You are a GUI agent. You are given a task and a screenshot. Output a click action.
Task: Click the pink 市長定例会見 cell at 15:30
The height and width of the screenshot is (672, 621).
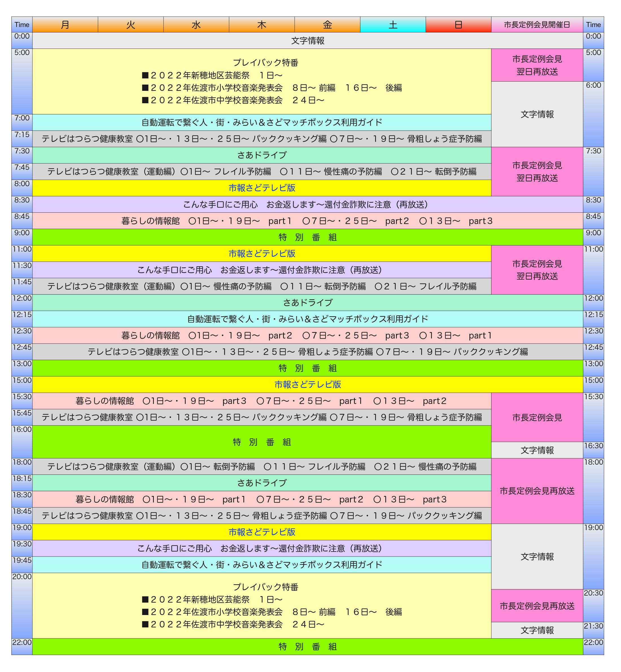pyautogui.click(x=537, y=417)
